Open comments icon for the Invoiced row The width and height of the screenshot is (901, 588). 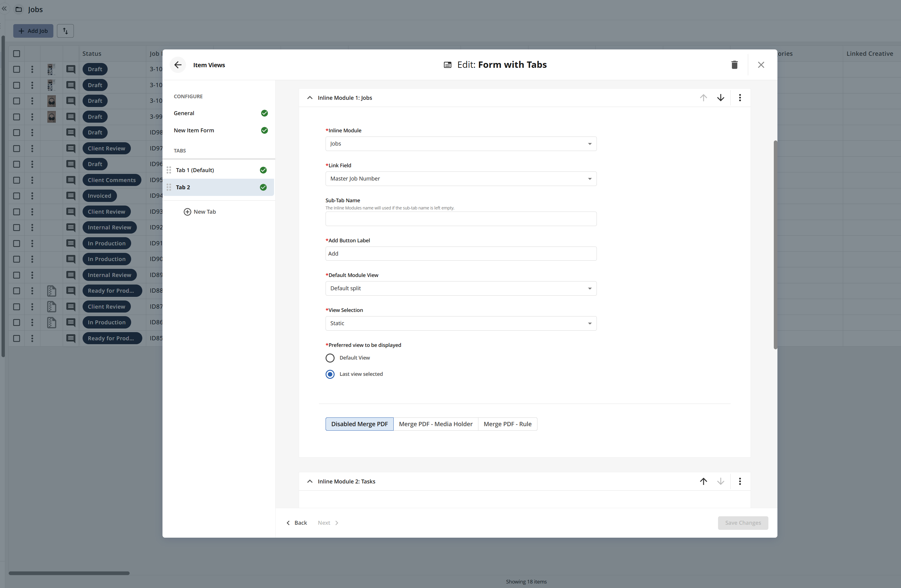click(71, 196)
